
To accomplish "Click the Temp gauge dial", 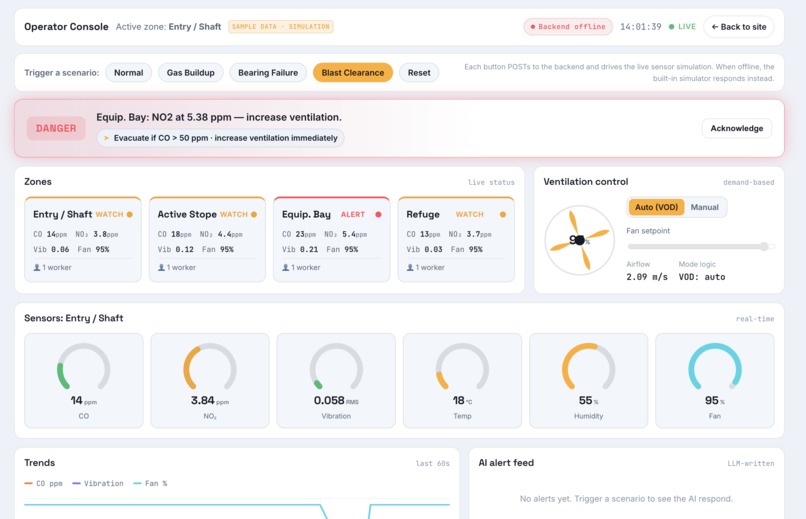I will (x=462, y=367).
